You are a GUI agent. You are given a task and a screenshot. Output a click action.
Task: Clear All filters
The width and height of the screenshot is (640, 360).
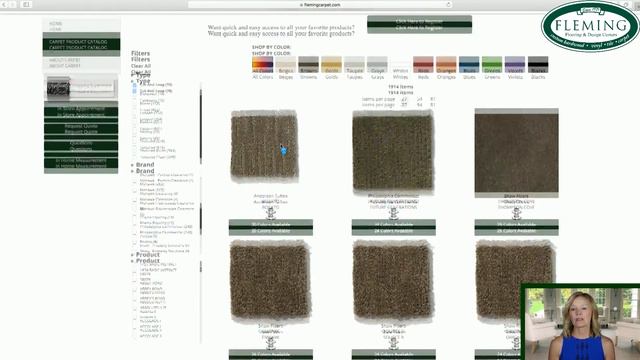141,69
